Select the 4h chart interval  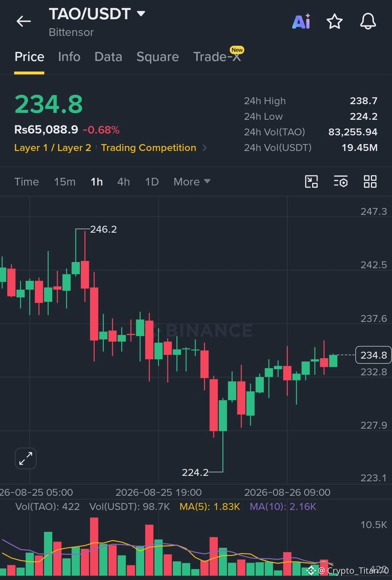[x=123, y=181]
